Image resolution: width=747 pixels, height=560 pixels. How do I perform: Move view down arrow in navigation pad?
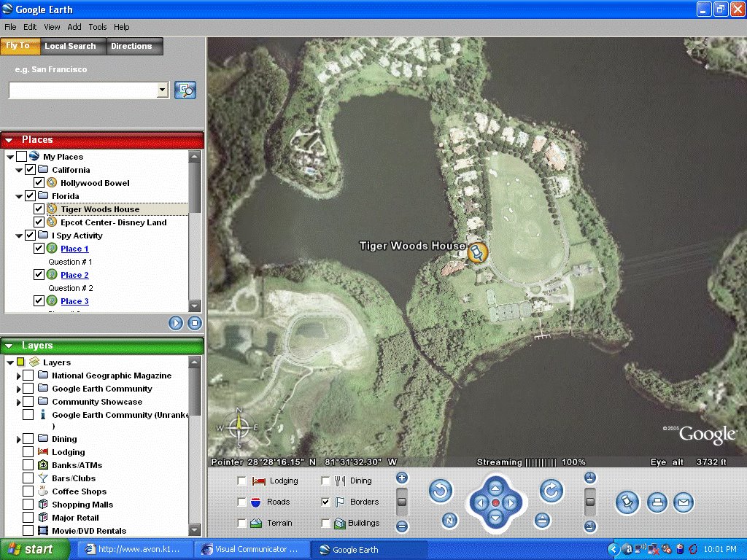[x=495, y=518]
